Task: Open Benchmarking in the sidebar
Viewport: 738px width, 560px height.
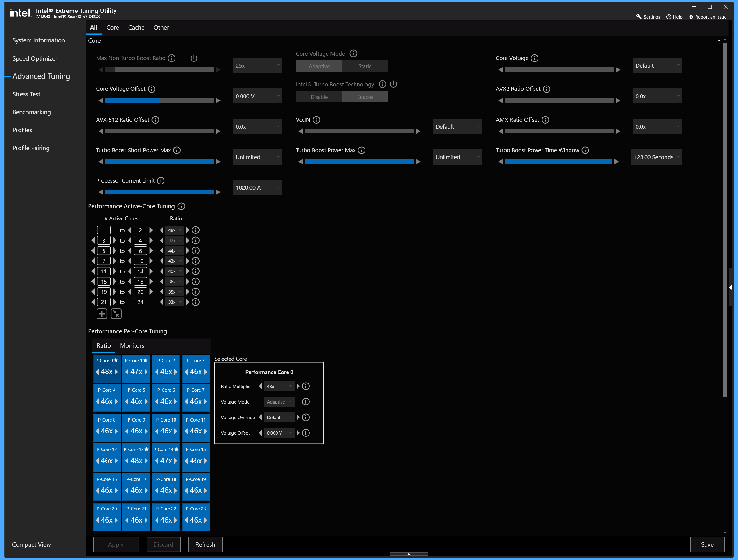Action: [x=32, y=112]
